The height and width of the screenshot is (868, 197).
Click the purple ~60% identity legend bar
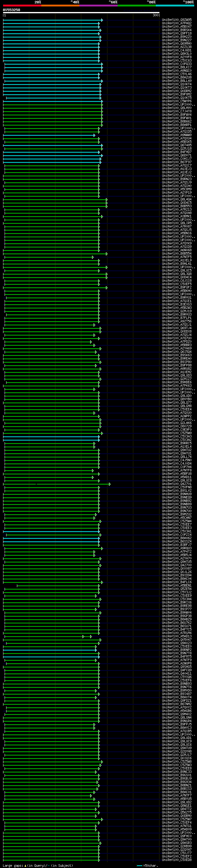(99, 6)
